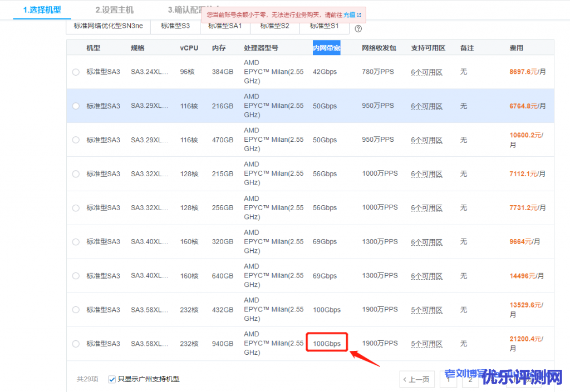Click the 充值 recharge link
The width and height of the screenshot is (570, 392).
(349, 15)
